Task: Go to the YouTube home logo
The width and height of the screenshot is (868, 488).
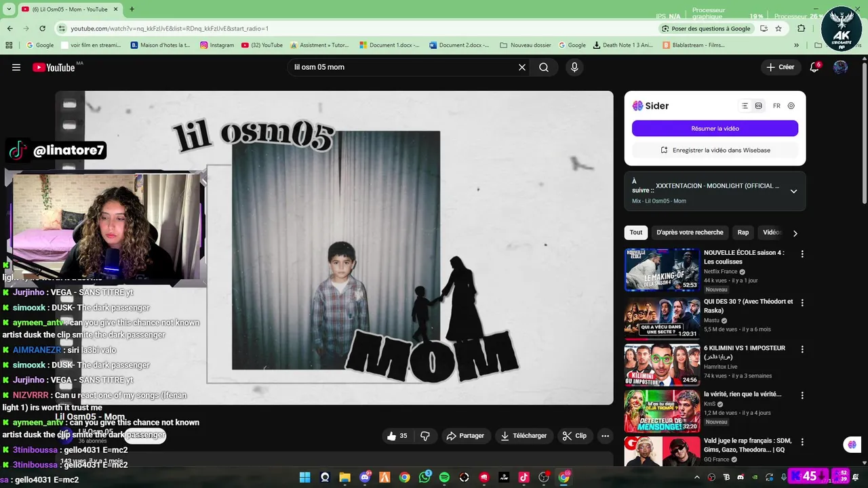Action: (x=54, y=67)
